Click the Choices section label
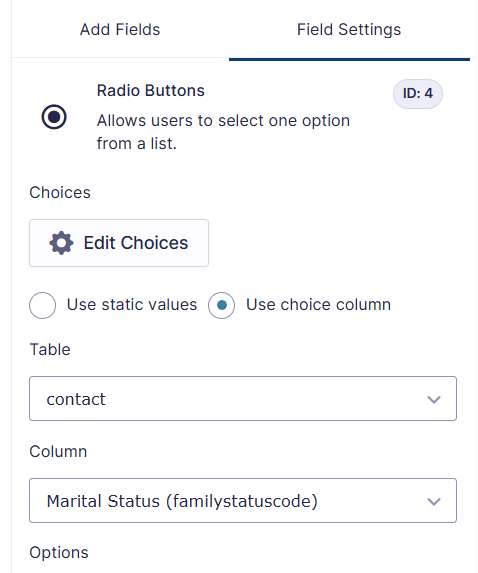Viewport: 478px width, 573px height. tap(60, 193)
